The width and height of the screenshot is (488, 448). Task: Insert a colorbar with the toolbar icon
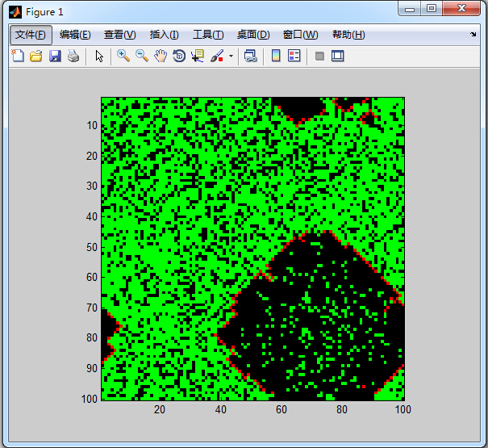point(276,56)
